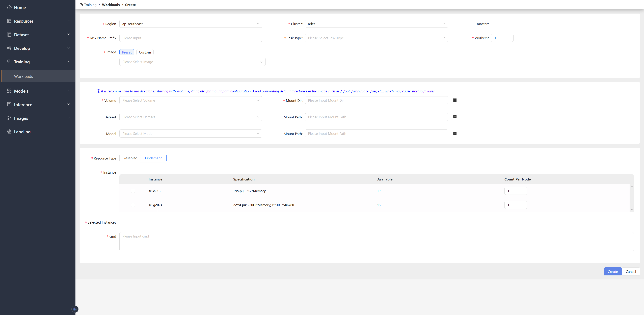
Task: Add another Dataset mount with plus icon
Action: [455, 117]
